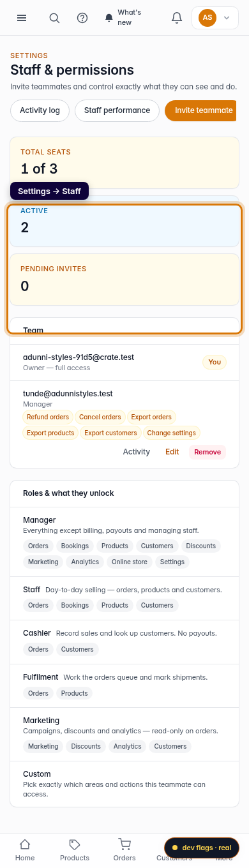Click the Online store tag under Manager

(130, 562)
